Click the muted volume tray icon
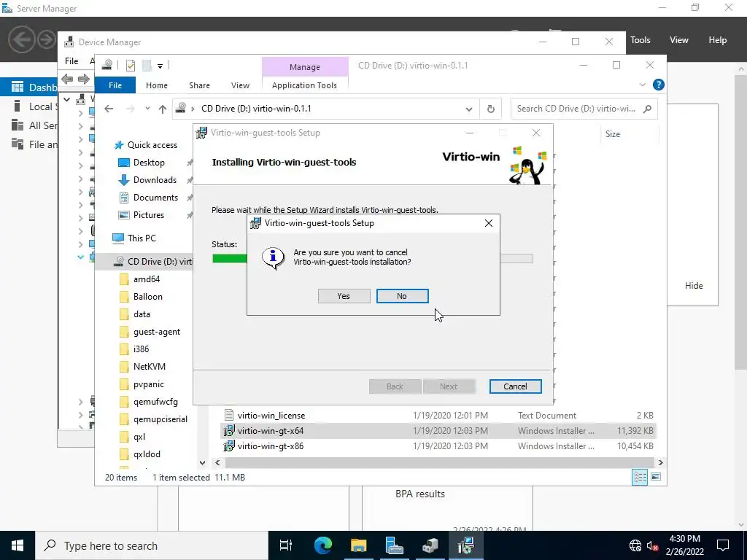 click(x=652, y=545)
